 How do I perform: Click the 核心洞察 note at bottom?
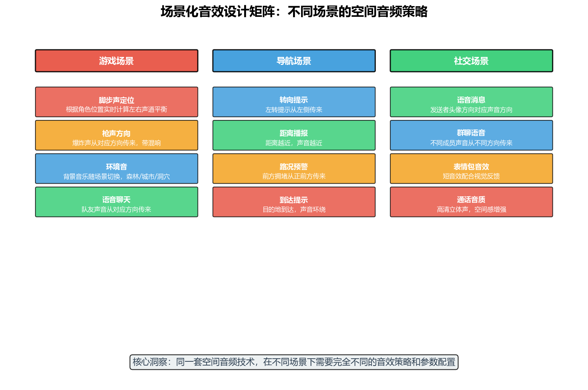click(x=294, y=362)
